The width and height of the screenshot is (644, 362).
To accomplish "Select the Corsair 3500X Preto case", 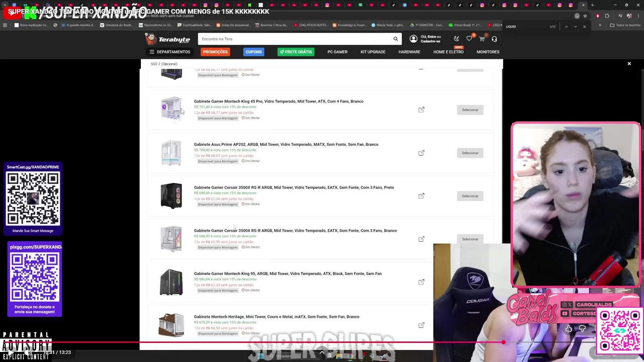I will click(x=470, y=196).
